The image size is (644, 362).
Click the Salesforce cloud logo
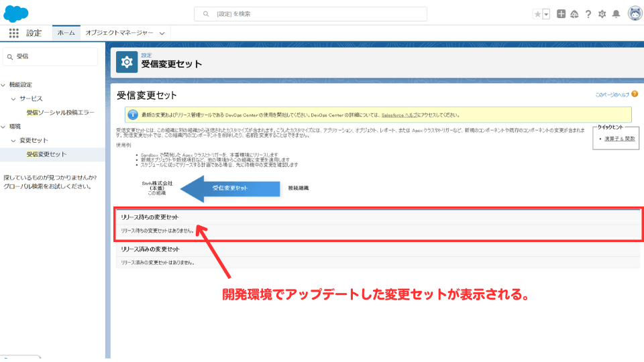click(x=16, y=13)
